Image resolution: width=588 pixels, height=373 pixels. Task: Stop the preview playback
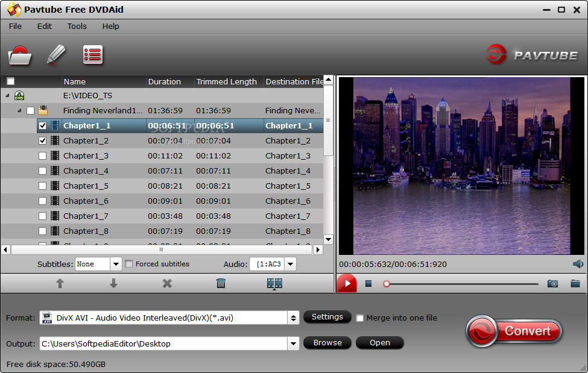[x=368, y=284]
